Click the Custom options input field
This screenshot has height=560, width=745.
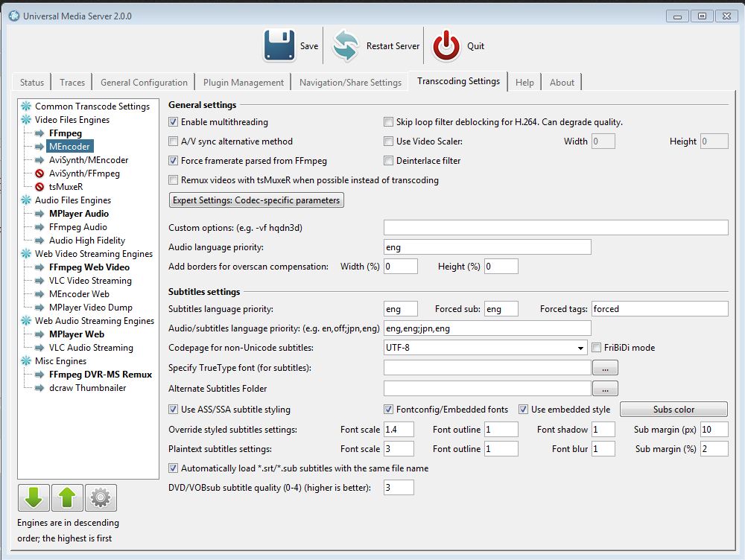[x=556, y=228]
